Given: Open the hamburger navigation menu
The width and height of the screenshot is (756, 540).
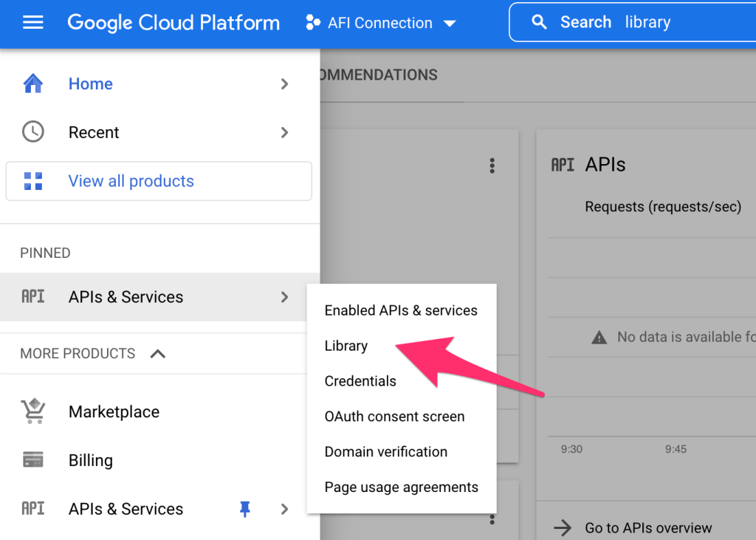Looking at the screenshot, I should point(32,22).
